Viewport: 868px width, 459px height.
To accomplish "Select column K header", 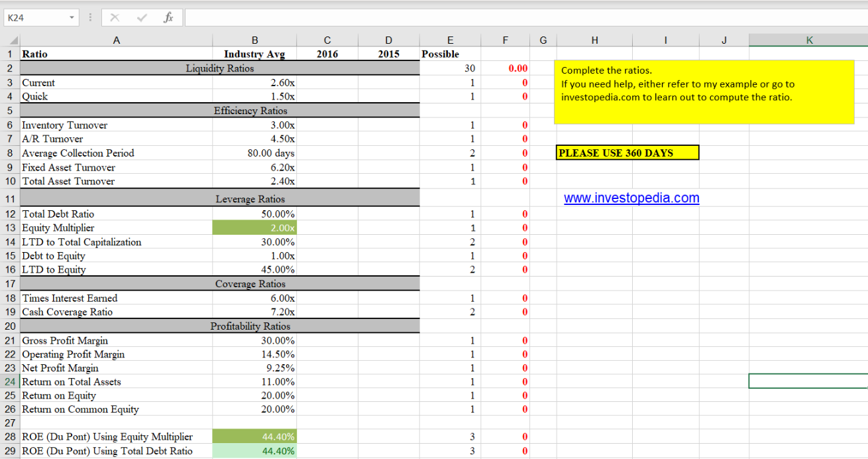I will coord(808,40).
